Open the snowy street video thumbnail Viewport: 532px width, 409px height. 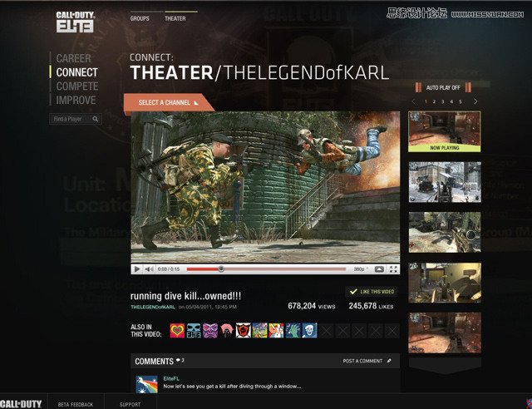point(445,182)
